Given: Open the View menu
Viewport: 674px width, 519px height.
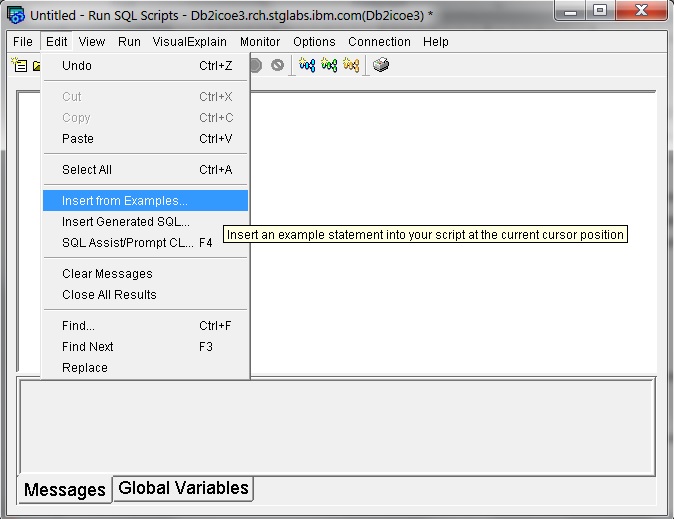Looking at the screenshot, I should [92, 42].
